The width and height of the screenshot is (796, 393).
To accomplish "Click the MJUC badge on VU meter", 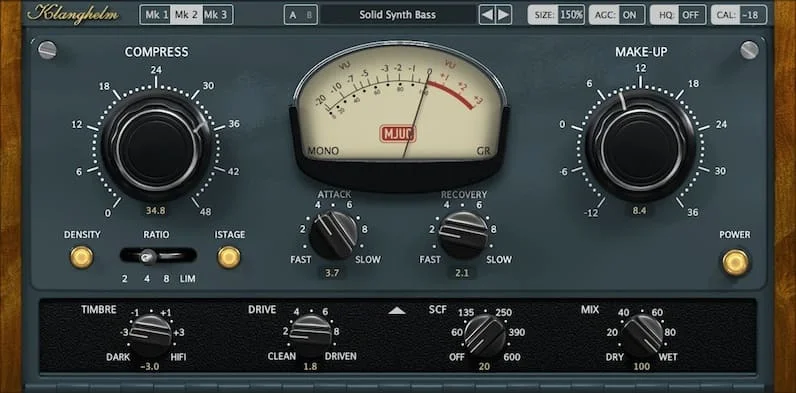I will [x=398, y=134].
